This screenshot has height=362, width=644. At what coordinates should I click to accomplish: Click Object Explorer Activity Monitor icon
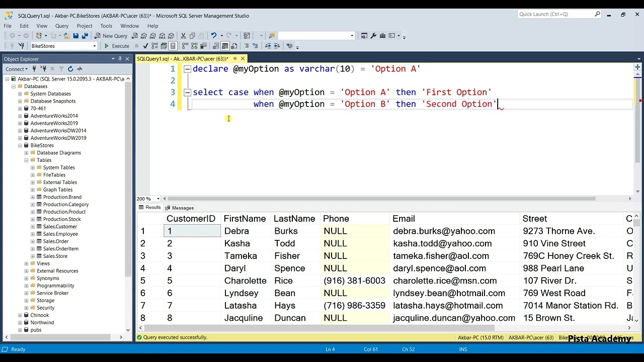(x=79, y=69)
